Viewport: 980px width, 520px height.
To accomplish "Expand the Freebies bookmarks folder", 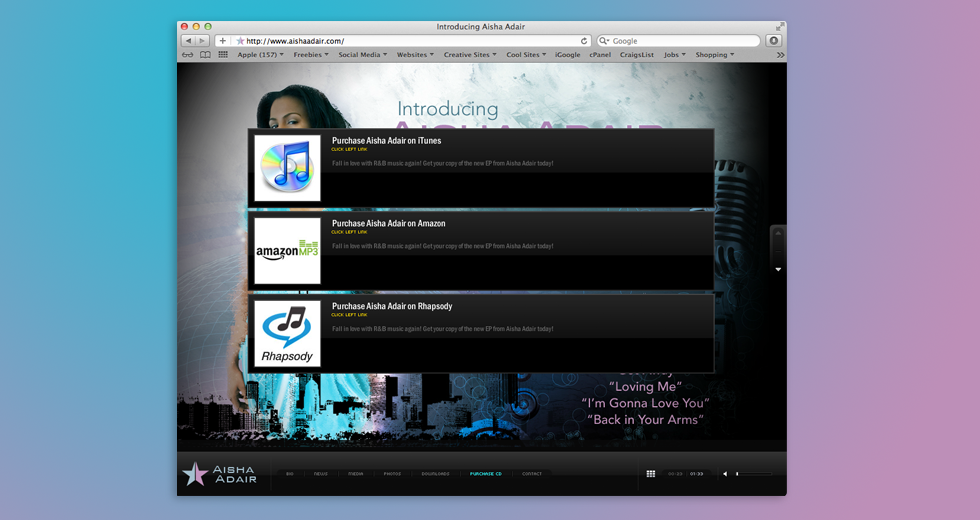I will [311, 55].
